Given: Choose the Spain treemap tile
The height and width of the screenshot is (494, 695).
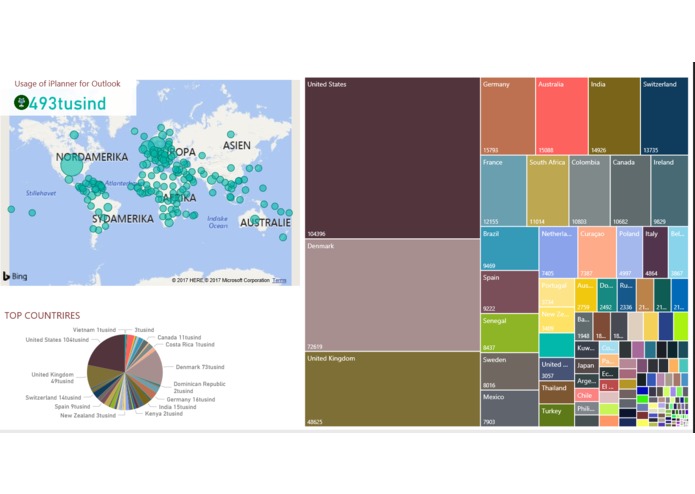Looking at the screenshot, I should 510,292.
